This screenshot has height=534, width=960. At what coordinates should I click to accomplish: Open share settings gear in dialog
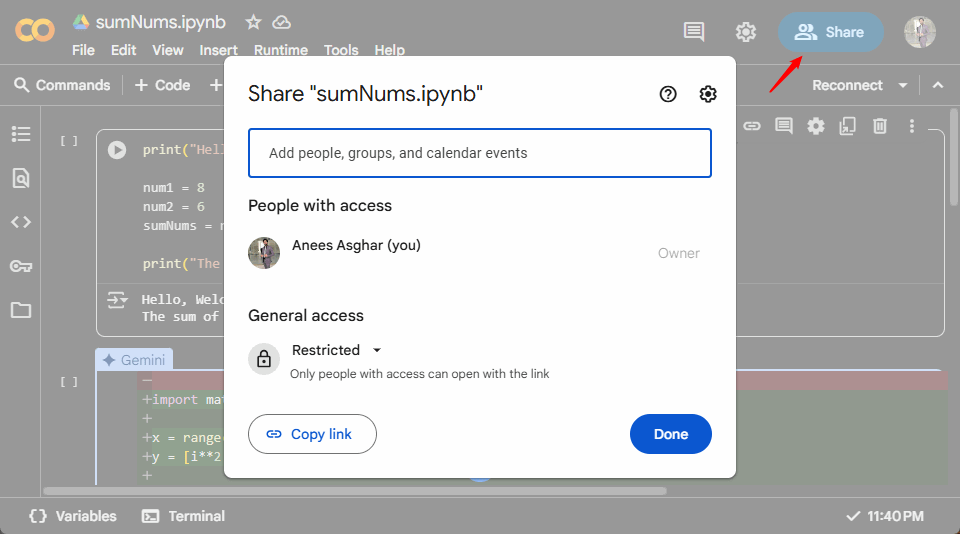point(708,94)
